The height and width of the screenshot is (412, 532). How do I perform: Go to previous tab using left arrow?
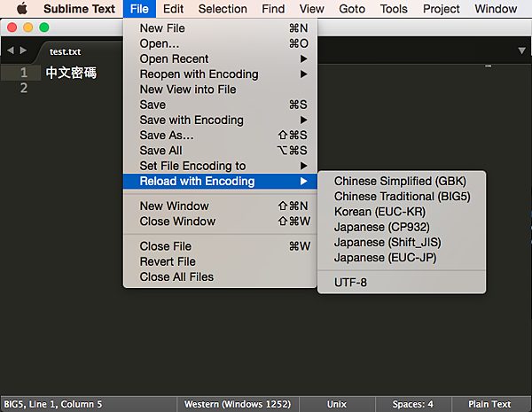11,51
